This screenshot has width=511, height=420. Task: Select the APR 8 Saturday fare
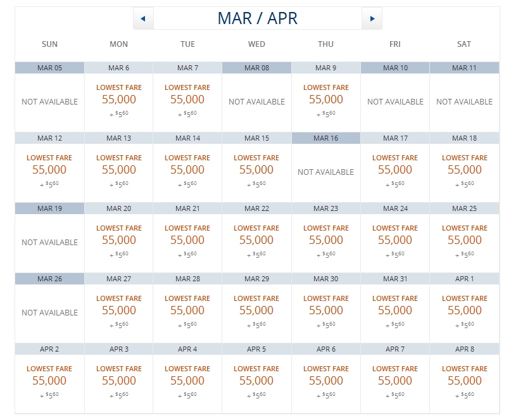464,381
